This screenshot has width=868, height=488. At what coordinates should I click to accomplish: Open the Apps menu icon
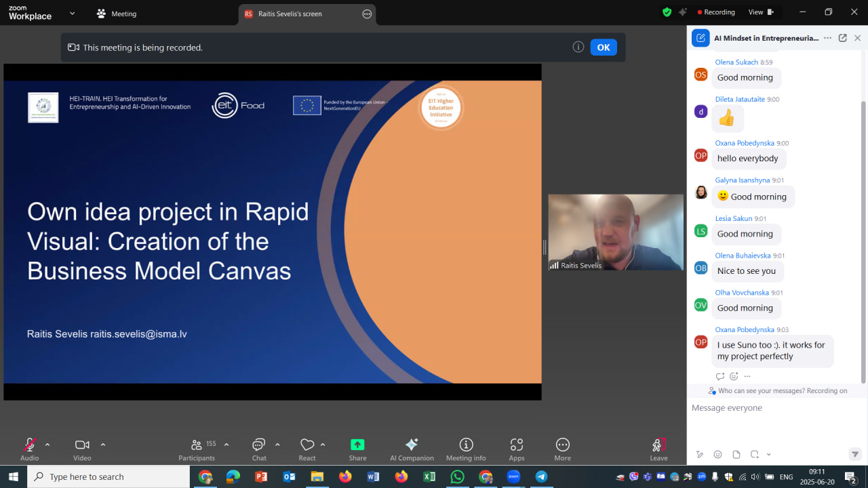tap(517, 445)
